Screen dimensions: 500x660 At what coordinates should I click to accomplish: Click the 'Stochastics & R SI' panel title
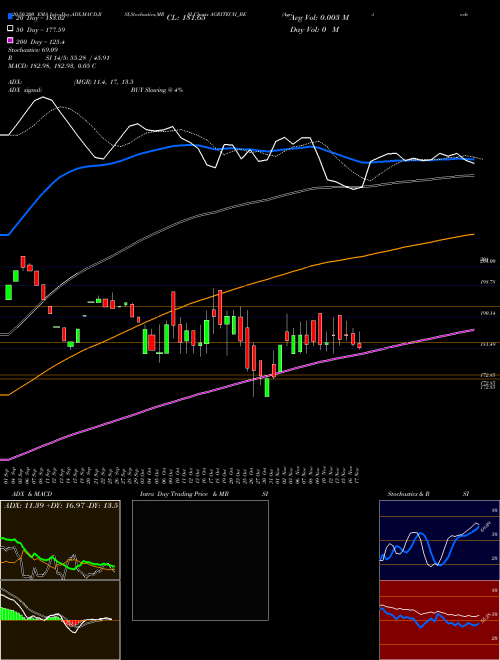point(428,494)
